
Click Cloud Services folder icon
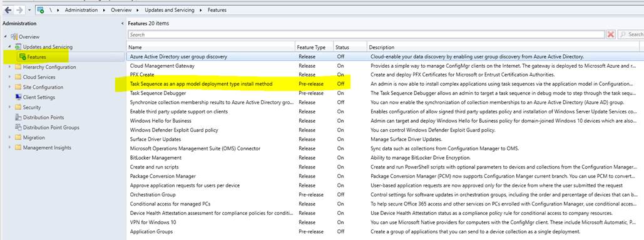pos(18,77)
